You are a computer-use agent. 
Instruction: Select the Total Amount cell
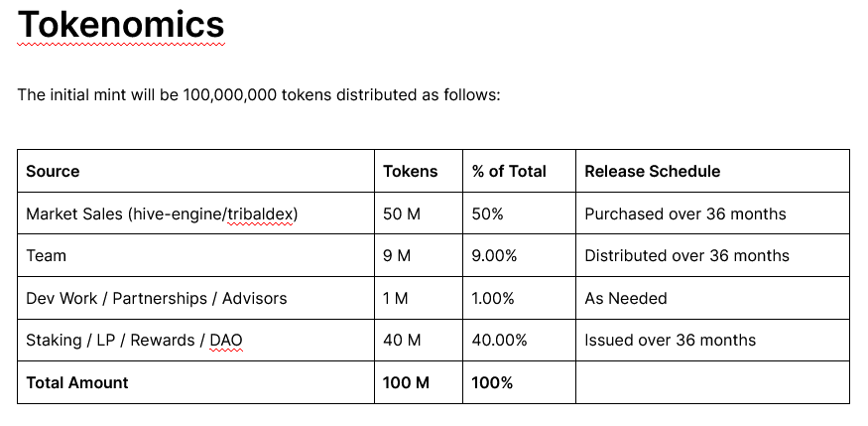coord(196,382)
